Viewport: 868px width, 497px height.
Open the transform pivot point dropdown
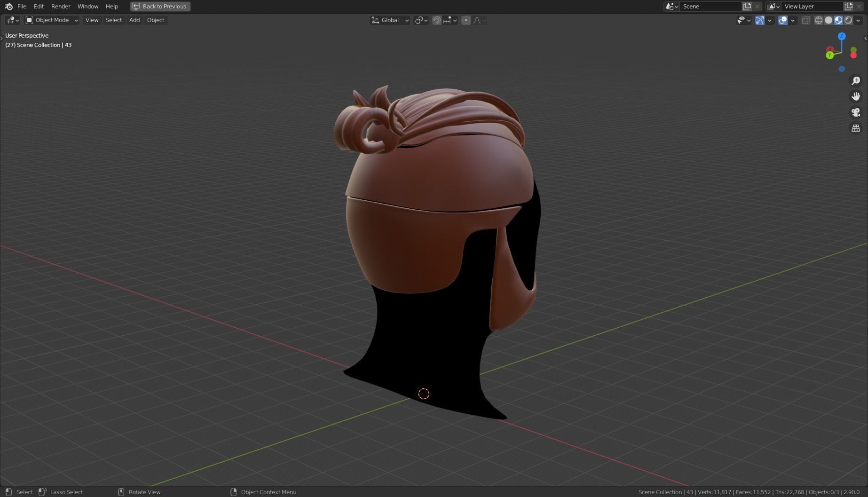421,20
